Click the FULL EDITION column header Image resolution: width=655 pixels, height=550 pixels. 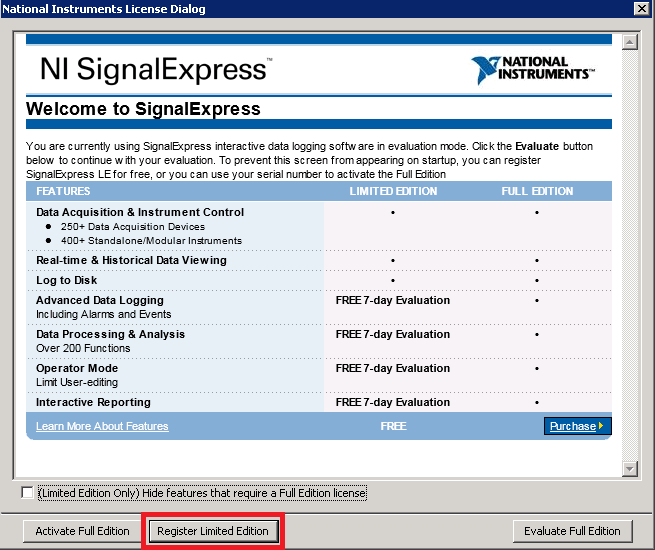coord(537,191)
